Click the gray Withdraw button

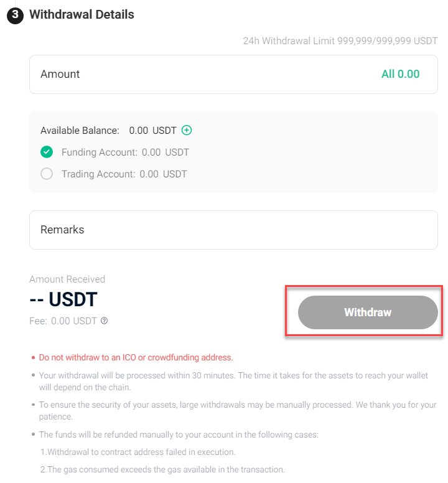click(368, 312)
